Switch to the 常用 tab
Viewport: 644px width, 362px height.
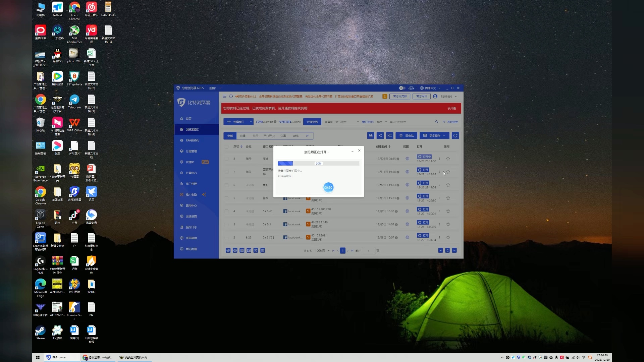(255, 136)
